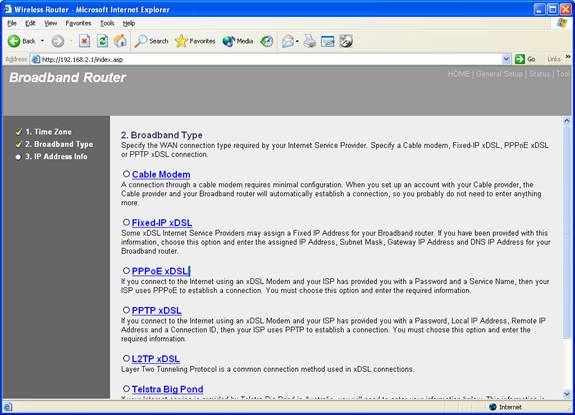Click the page scrollbar down arrow
This screenshot has width=575, height=415.
pyautogui.click(x=567, y=394)
